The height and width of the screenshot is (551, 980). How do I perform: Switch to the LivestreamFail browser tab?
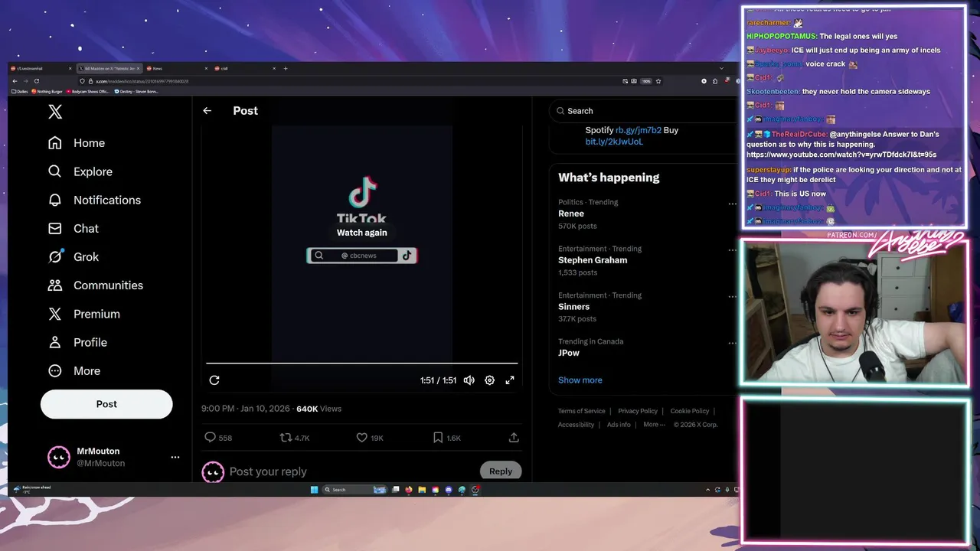(42, 68)
